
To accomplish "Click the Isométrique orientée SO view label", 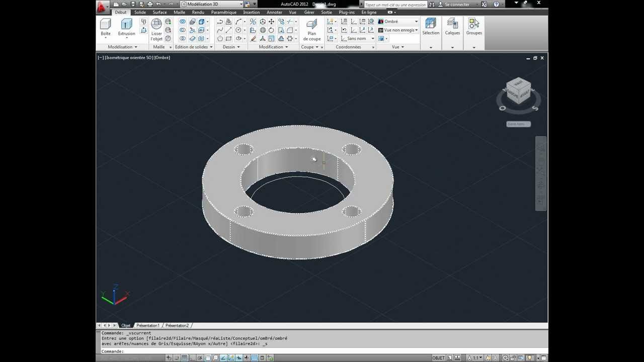I will 129,57.
